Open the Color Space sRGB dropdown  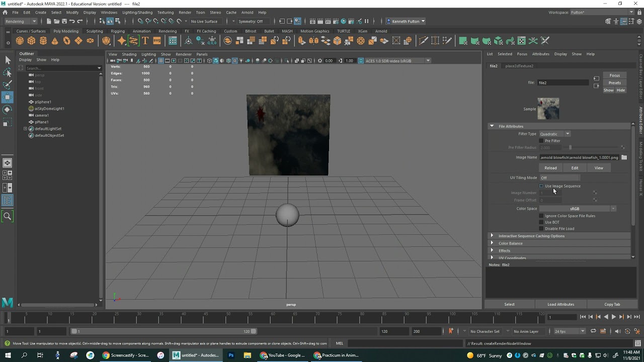point(578,209)
